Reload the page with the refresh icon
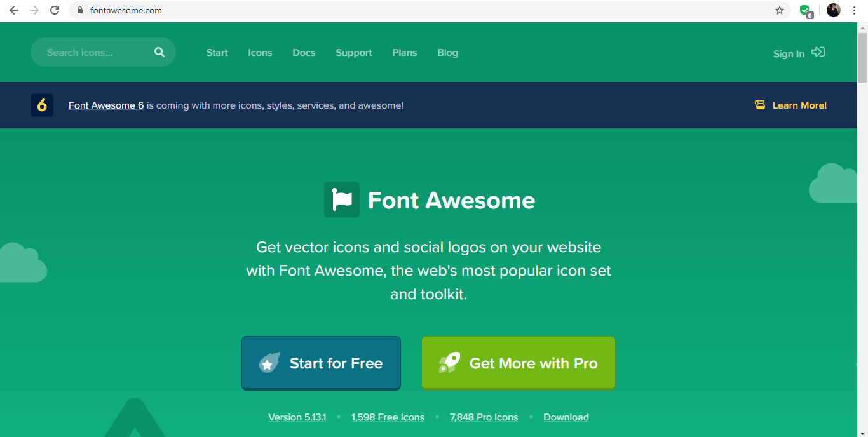868x437 pixels. [x=55, y=10]
